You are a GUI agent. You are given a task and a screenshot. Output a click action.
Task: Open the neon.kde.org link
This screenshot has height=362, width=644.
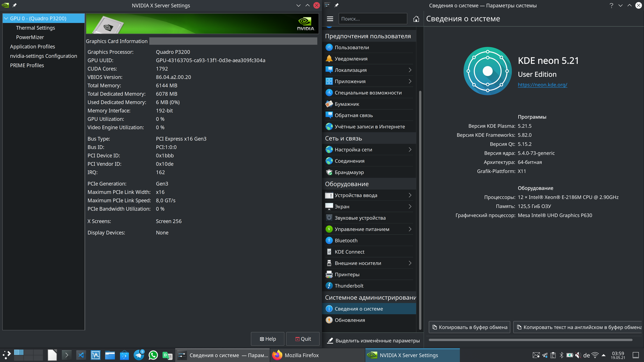(542, 85)
